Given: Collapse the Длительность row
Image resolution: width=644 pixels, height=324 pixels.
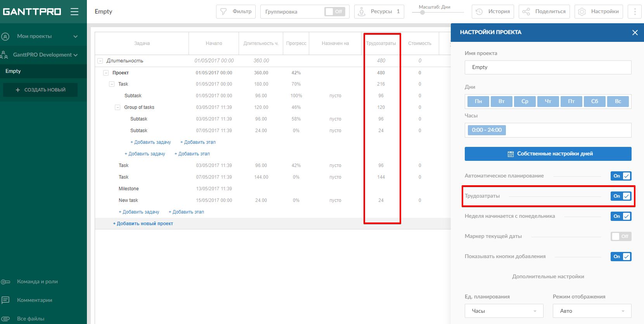Looking at the screenshot, I should (x=100, y=61).
